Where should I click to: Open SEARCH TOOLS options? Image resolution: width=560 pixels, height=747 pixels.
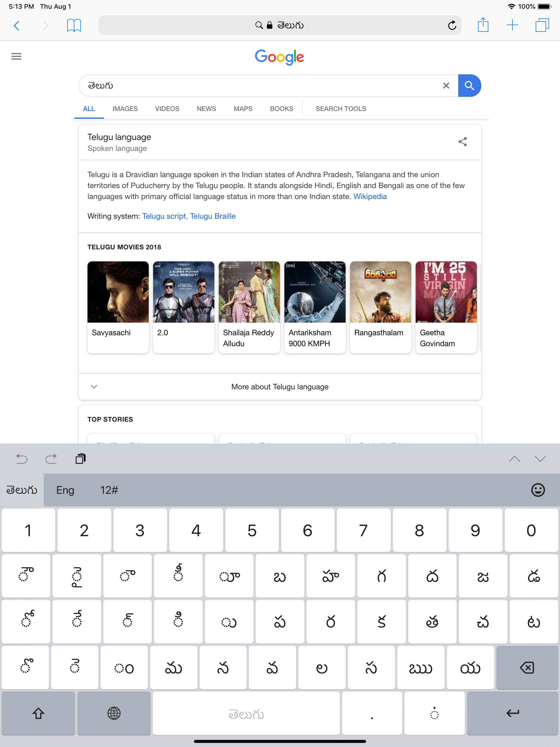[x=341, y=109]
